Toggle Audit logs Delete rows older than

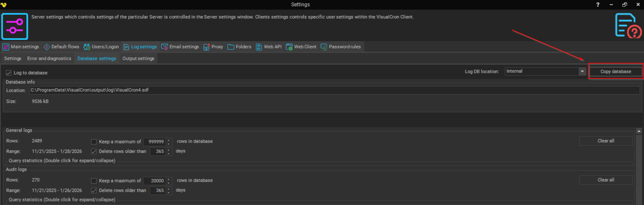point(94,191)
